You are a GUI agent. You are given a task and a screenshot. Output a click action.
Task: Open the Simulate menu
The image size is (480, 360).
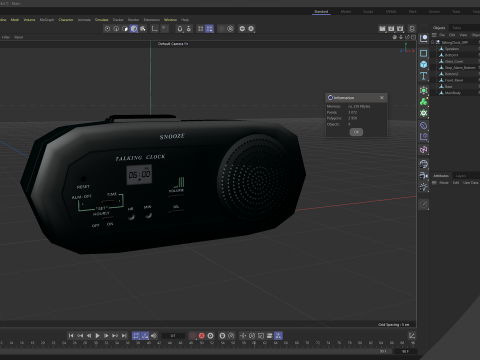[102, 20]
